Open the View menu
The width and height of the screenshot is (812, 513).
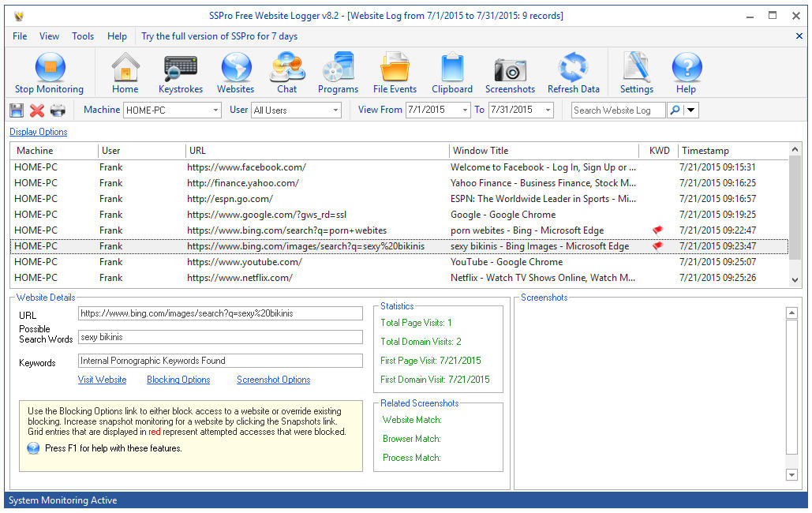pyautogui.click(x=49, y=36)
